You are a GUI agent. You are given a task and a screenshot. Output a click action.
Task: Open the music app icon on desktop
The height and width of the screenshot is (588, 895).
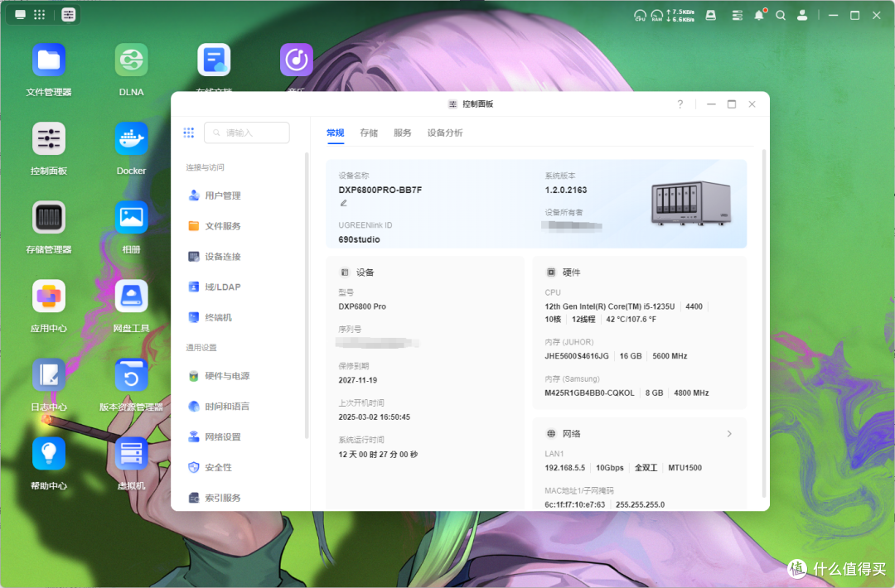click(x=296, y=60)
